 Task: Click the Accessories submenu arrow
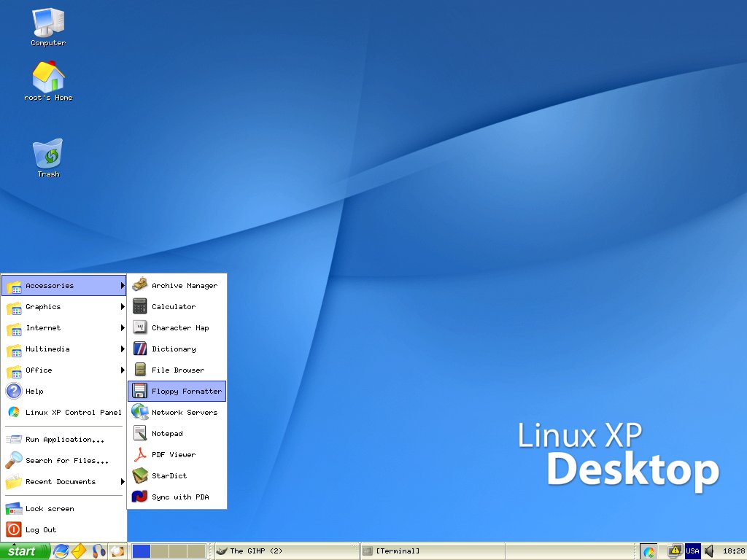(x=123, y=286)
